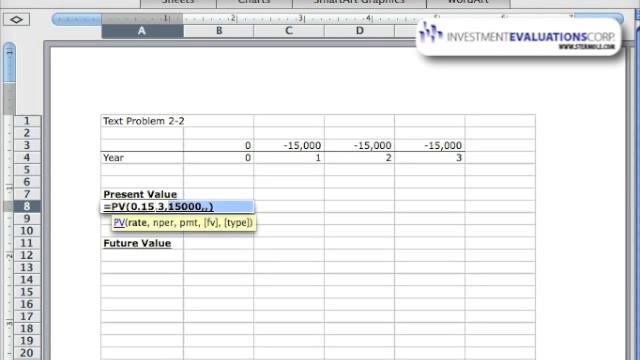Click the year 3 cell
This screenshot has width=640, height=360.
point(429,158)
